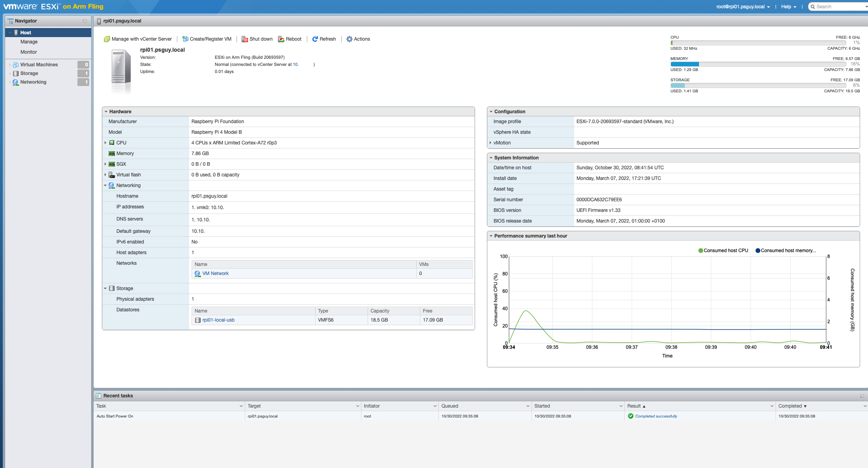
Task: Select the Auto Start Power On task row
Action: [x=481, y=416]
